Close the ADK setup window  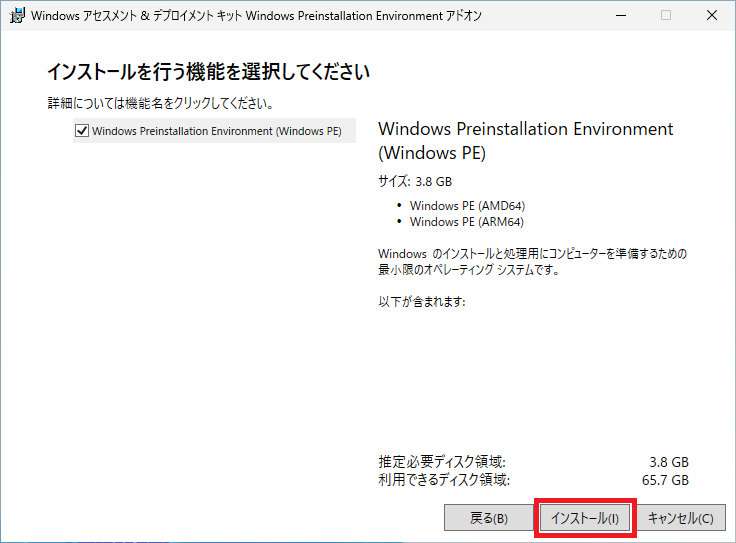[x=712, y=15]
